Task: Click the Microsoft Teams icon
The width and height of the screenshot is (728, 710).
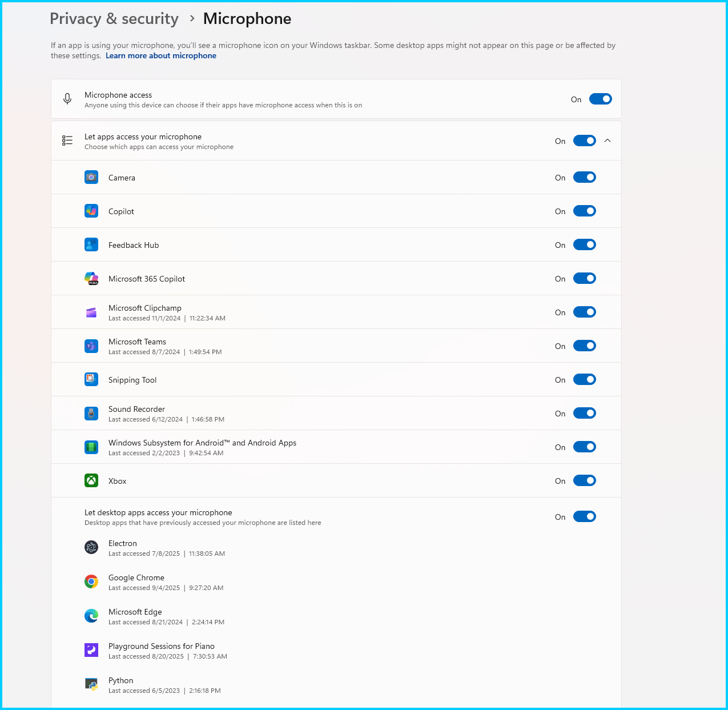Action: [91, 346]
